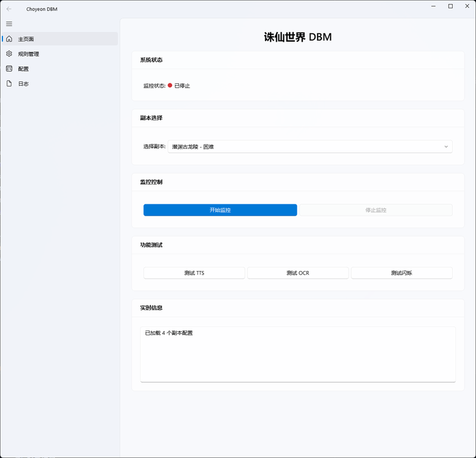Run the 测试 OCR function
The width and height of the screenshot is (476, 458).
[298, 273]
